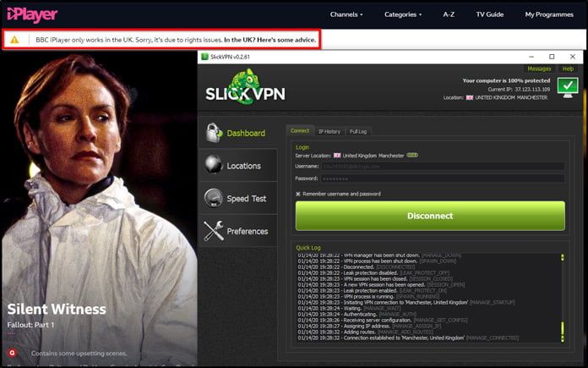The height and width of the screenshot is (368, 588).
Task: Click 'Fallout: Part 1' episode subtitle
Action: click(x=30, y=325)
